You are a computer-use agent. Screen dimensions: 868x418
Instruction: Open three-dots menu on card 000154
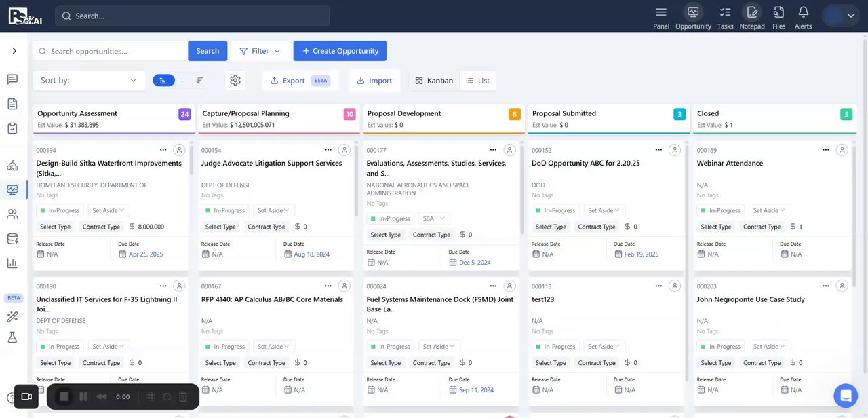[x=328, y=150]
